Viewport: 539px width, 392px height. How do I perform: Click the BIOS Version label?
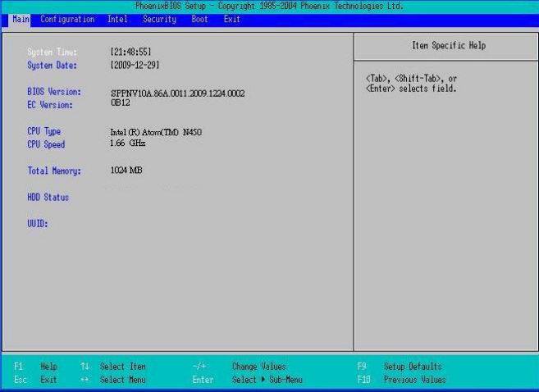pyautogui.click(x=54, y=92)
